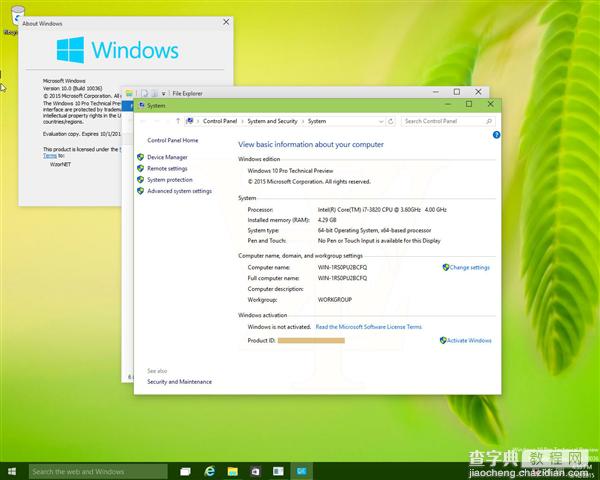Viewport: 600px width, 480px height.
Task: Click the computer icon in address bar
Action: tap(189, 121)
